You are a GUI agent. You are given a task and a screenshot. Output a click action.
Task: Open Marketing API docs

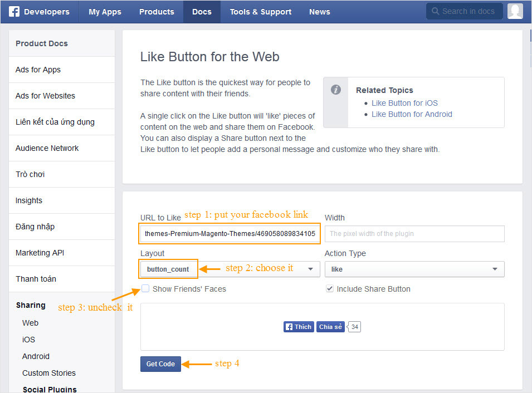click(x=62, y=253)
